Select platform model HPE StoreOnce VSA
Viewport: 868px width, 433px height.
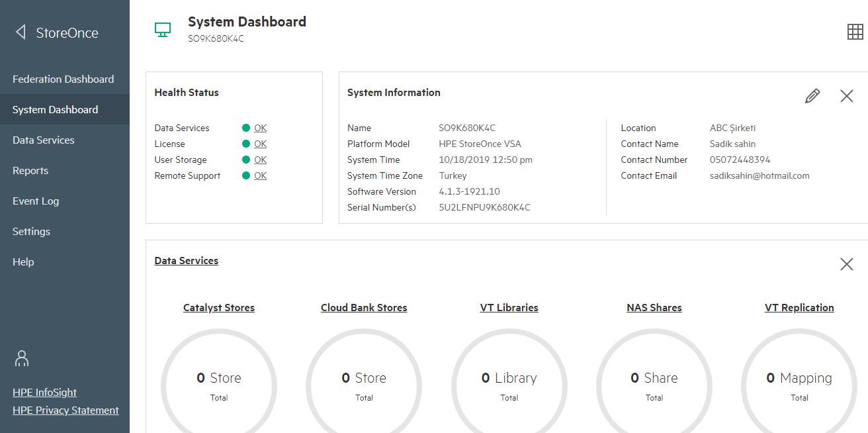coord(480,144)
